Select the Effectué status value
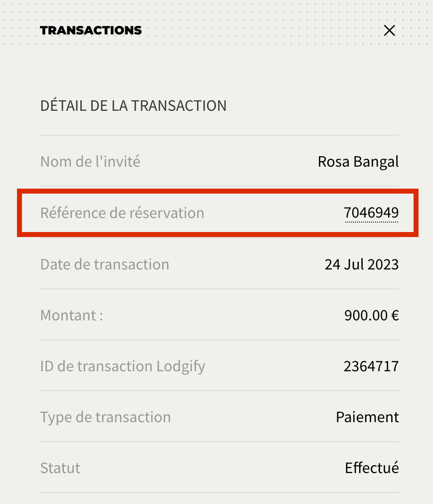433x504 pixels. click(x=372, y=468)
